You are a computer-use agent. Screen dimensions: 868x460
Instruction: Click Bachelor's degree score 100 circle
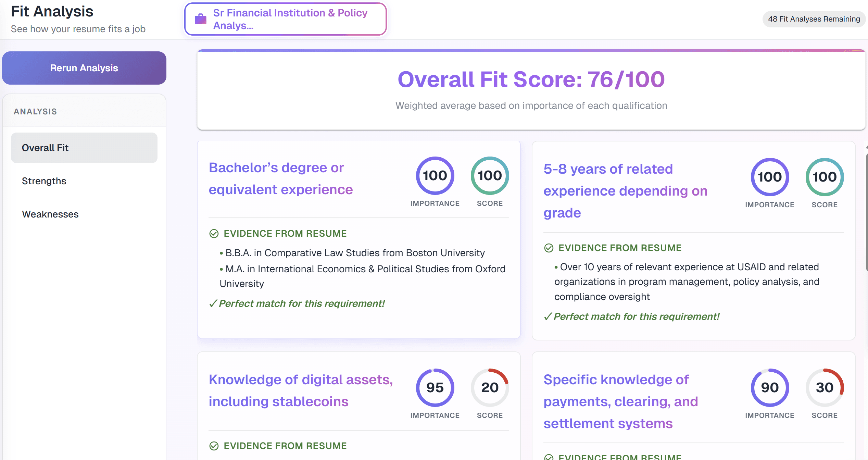click(490, 176)
